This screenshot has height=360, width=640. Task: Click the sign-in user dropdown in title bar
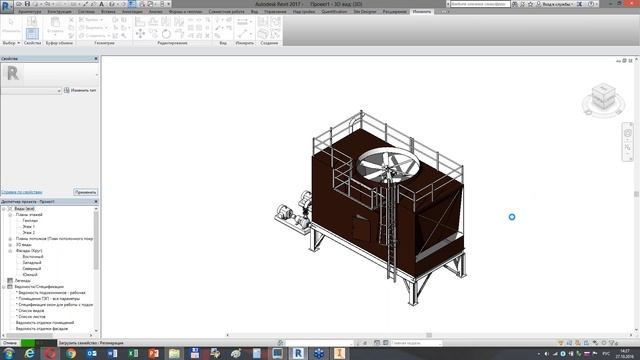pos(557,4)
